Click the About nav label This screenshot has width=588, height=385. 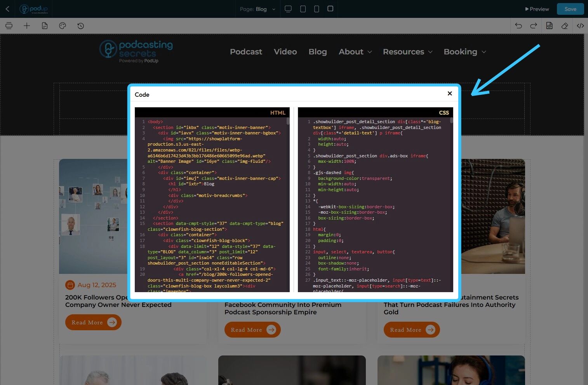(x=351, y=52)
